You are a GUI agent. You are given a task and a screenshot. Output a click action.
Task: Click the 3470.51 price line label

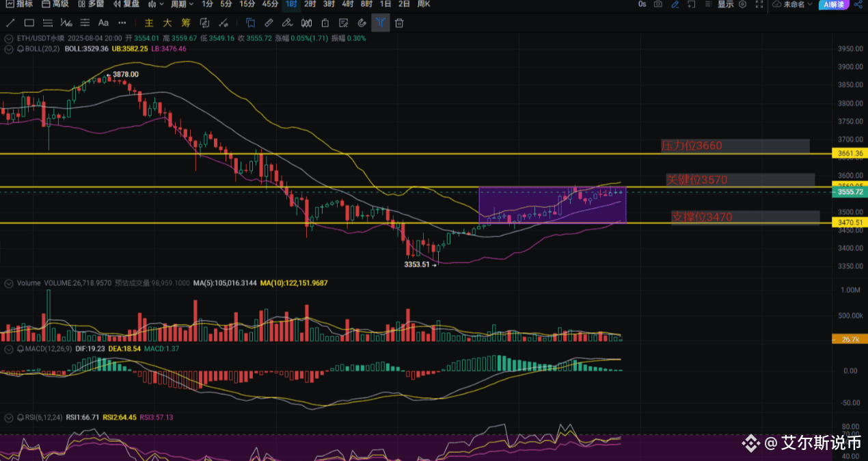(850, 222)
